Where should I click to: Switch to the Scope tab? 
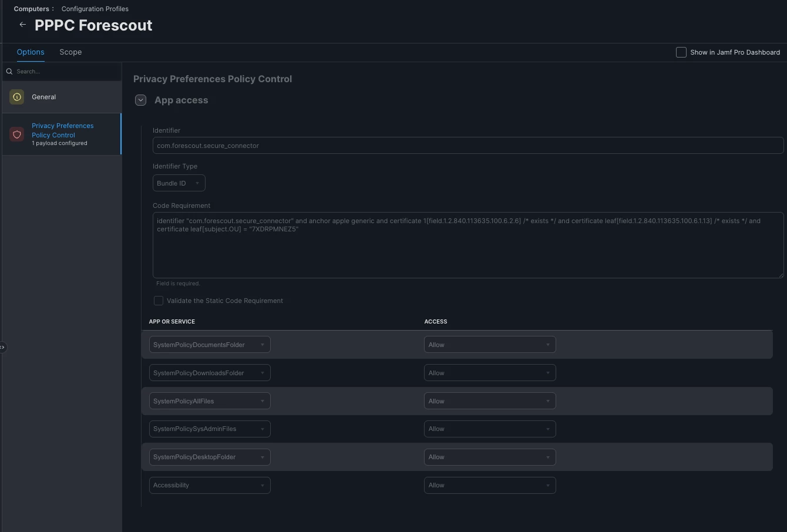(70, 52)
